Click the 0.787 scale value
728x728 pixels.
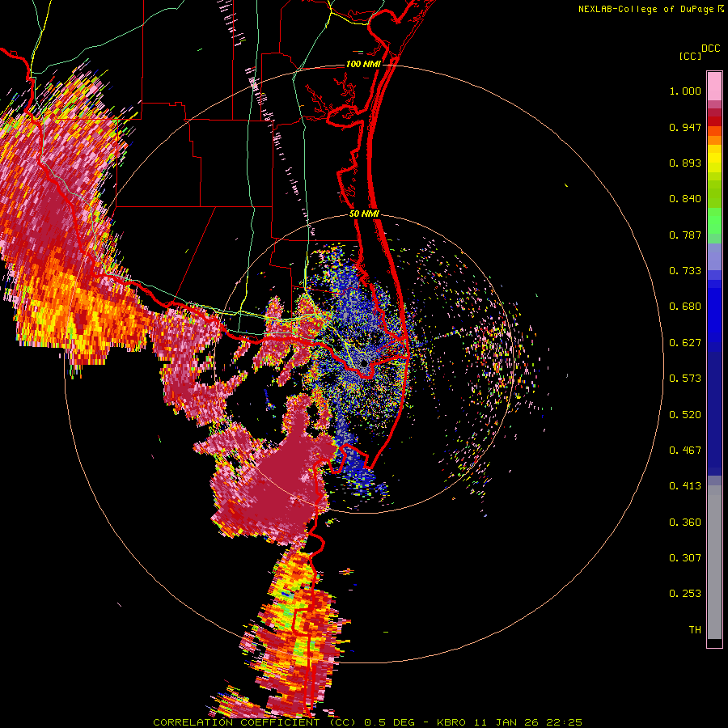(685, 235)
